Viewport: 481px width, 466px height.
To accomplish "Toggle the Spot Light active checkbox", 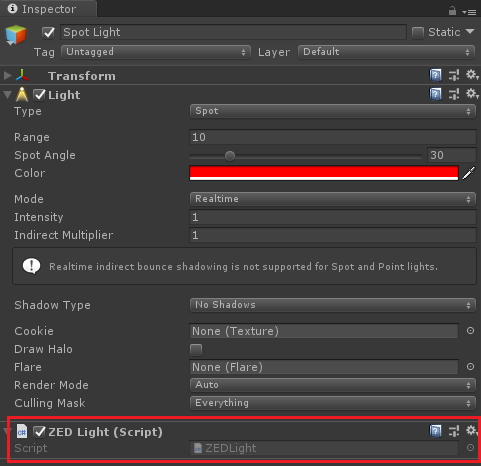I will 49,32.
